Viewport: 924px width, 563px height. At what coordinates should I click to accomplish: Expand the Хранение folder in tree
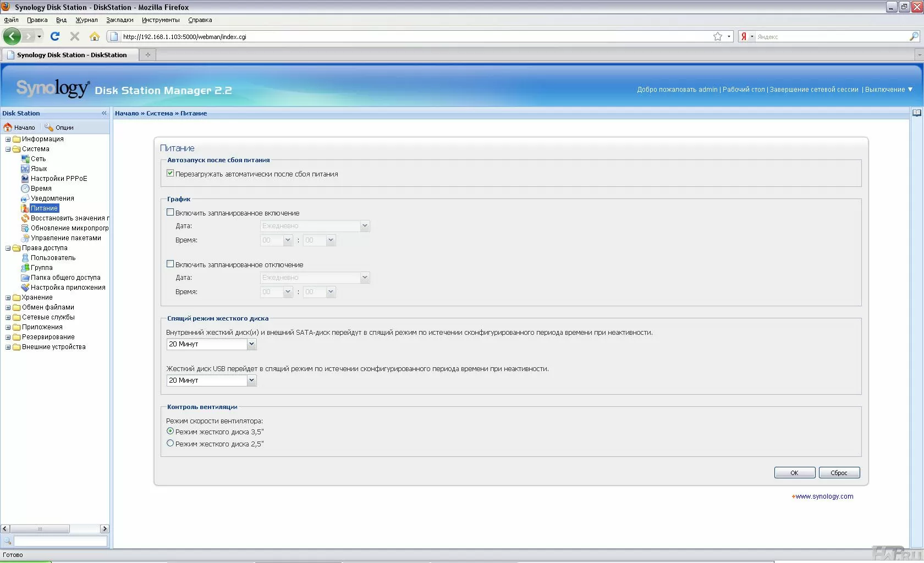[8, 297]
